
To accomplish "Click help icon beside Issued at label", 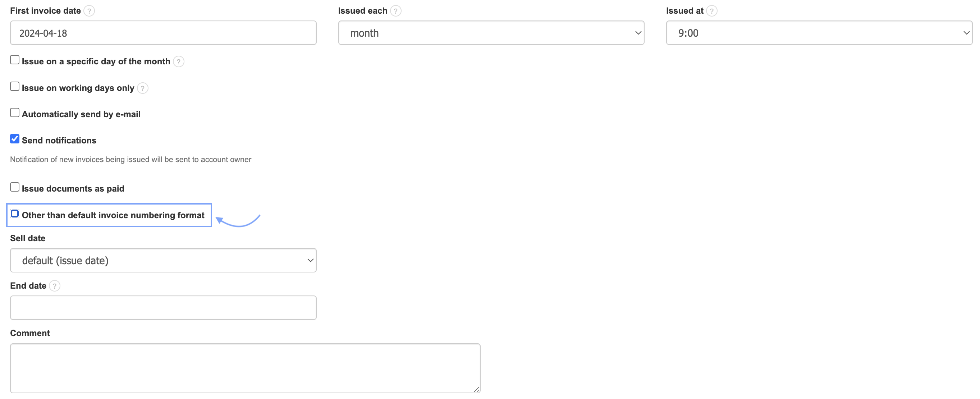I will (x=711, y=11).
